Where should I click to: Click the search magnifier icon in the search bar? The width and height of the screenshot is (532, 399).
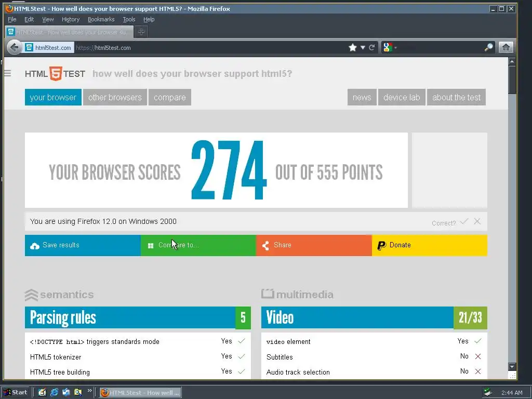[x=488, y=47]
